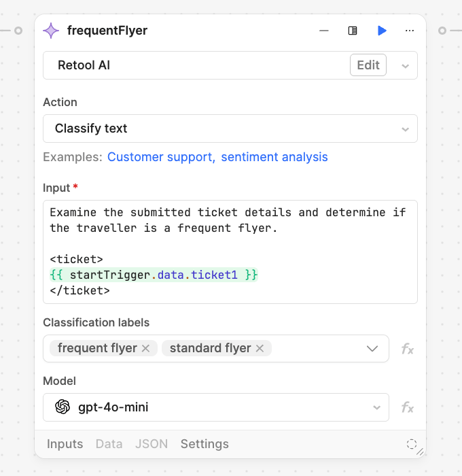Click the OpenAI logo in Model field
Screen dimensions: 462x476
(x=63, y=407)
